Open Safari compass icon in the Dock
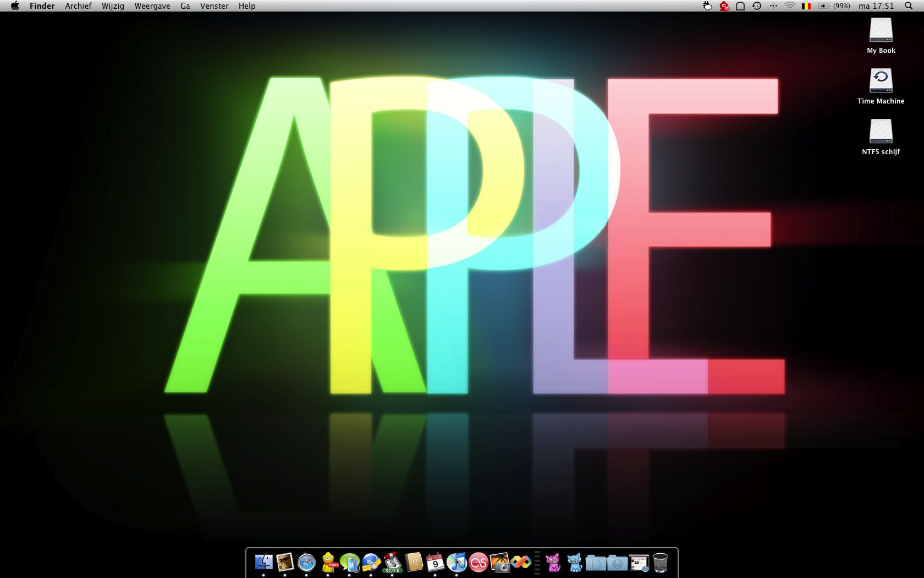Viewport: 924px width, 578px height. click(306, 563)
